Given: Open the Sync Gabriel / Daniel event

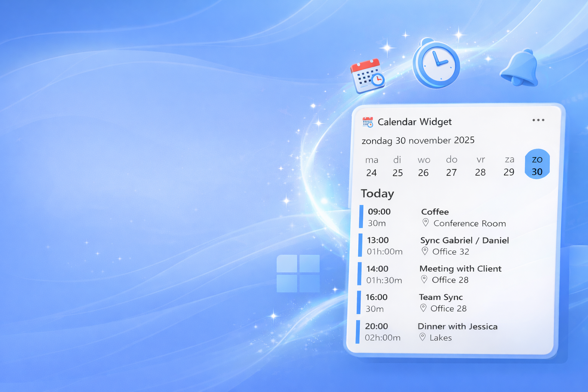Looking at the screenshot, I should click(x=464, y=240).
